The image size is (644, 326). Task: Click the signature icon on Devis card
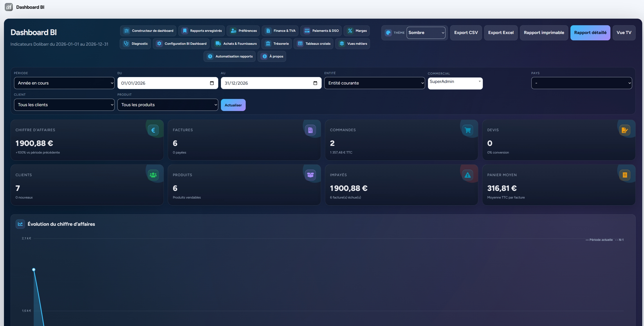pos(625,130)
